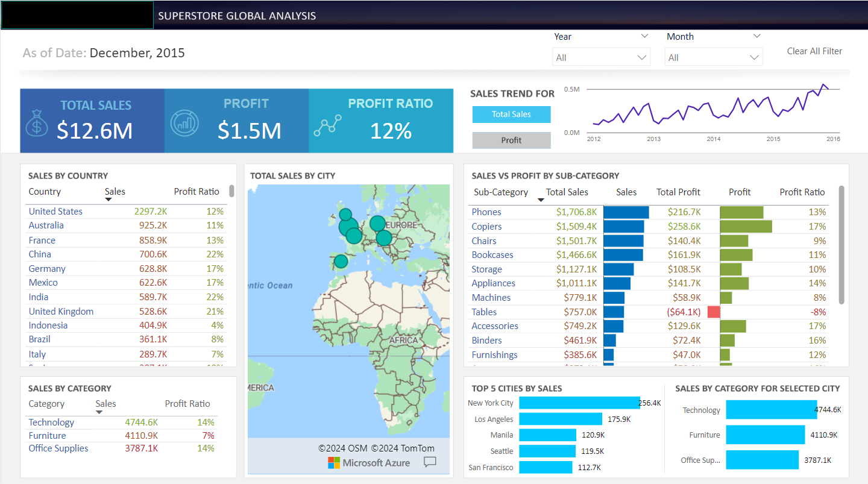Image resolution: width=868 pixels, height=484 pixels.
Task: Click the sort arrow under Sales in country table
Action: coord(108,200)
